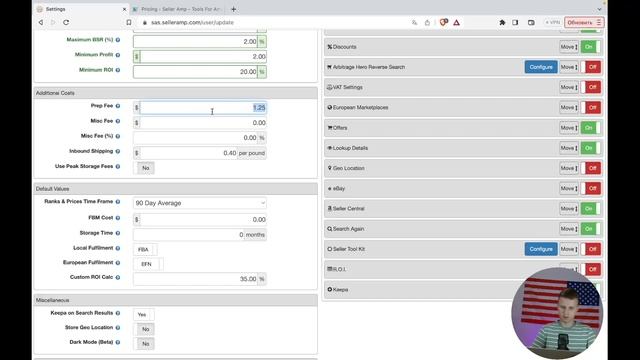The width and height of the screenshot is (640, 360).
Task: Toggle the browser sidebar icon
Action: [515, 22]
